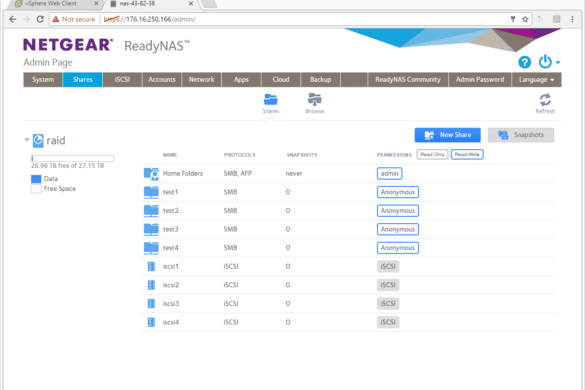Go to the Network tab
The height and width of the screenshot is (390, 585).
pos(201,79)
